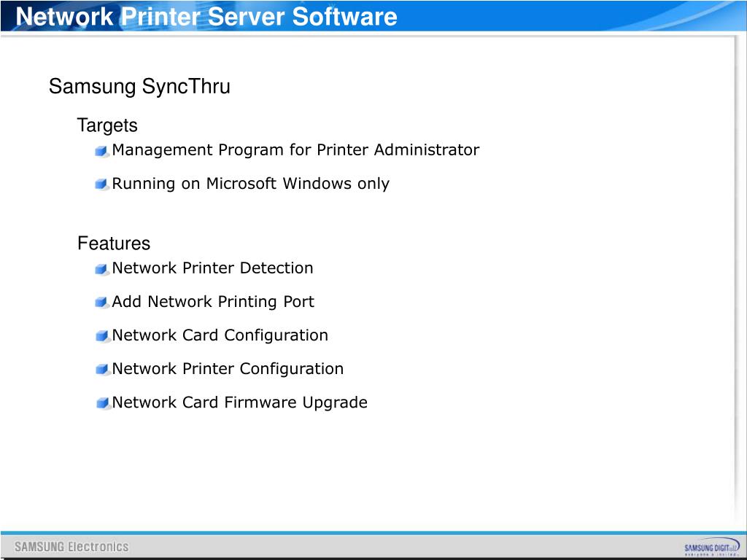
Task: Click the cube bullet before 'Network Card Firmware Upgrade'
Action: click(x=102, y=403)
